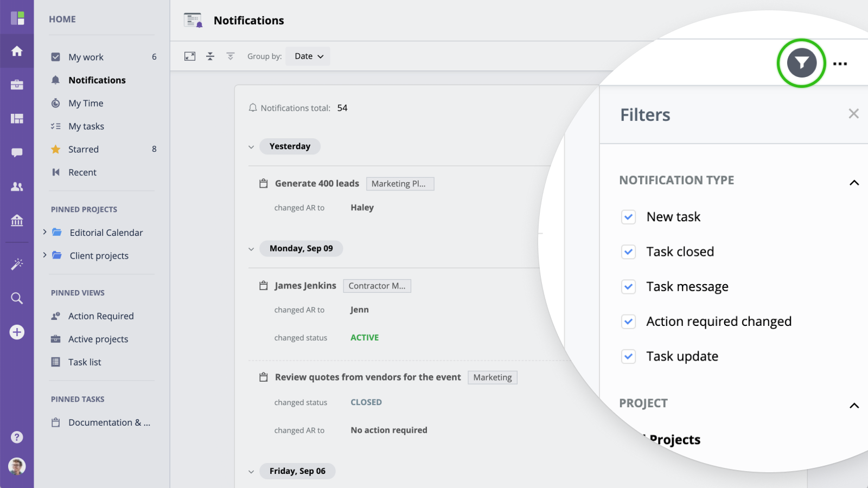Collapse the Friday, Sep 06 group
This screenshot has height=488, width=868.
tap(251, 472)
